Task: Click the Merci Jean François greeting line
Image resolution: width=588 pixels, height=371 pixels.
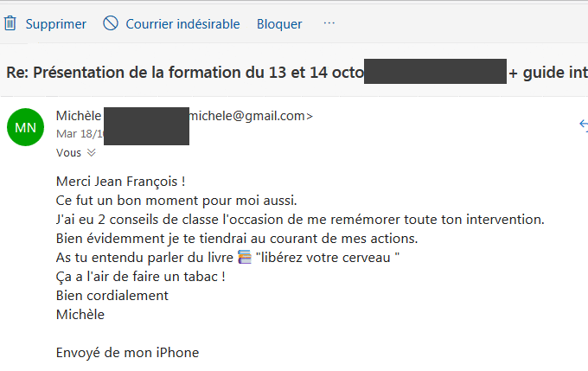Action: point(120,182)
